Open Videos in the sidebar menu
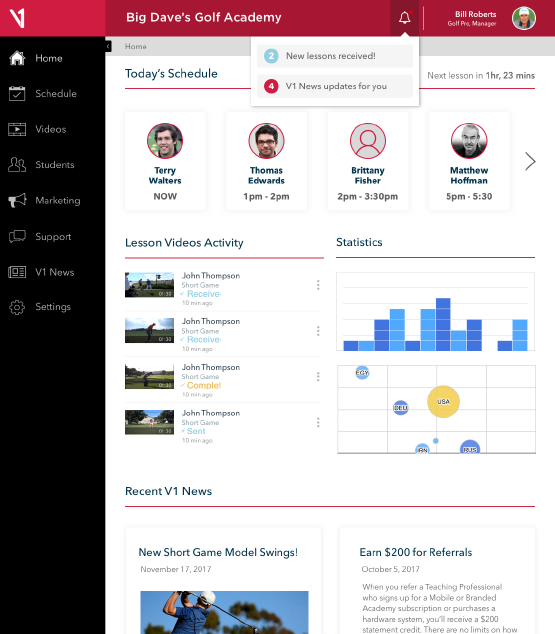Screen dimensions: 555x634 coord(51,129)
